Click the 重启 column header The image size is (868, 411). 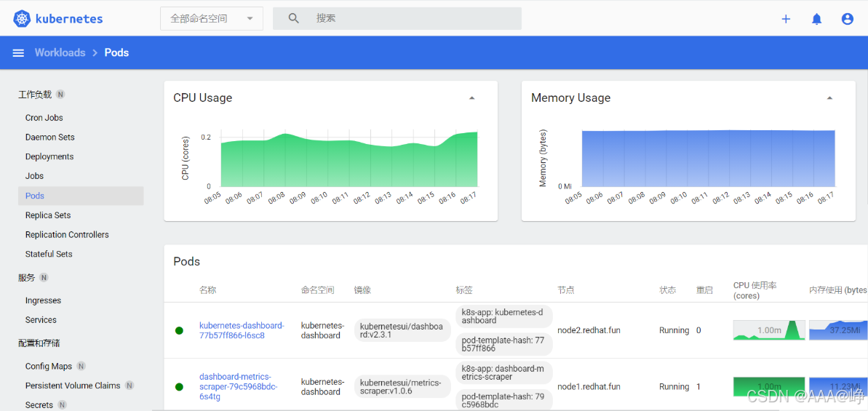click(x=705, y=290)
